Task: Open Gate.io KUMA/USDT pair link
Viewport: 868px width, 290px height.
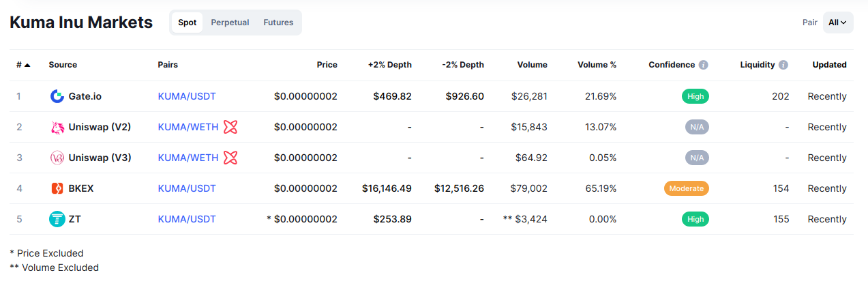Action: [x=187, y=96]
